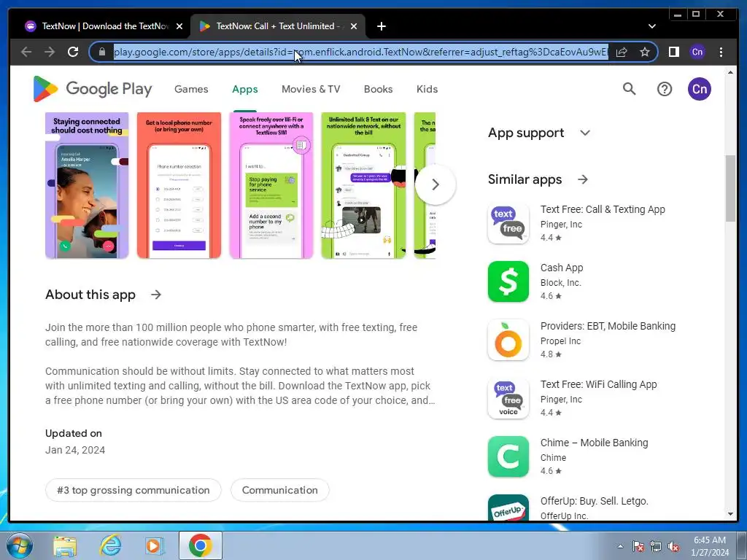Open the Windows Start menu
This screenshot has width=747, height=560.
19,545
